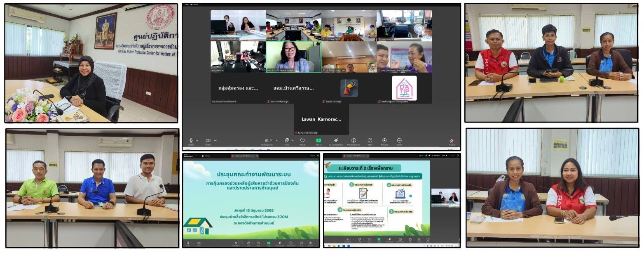Viewport: 644px width, 253px height.
Task: Select the Ranong DATIP video tile
Action: pyautogui.click(x=349, y=26)
